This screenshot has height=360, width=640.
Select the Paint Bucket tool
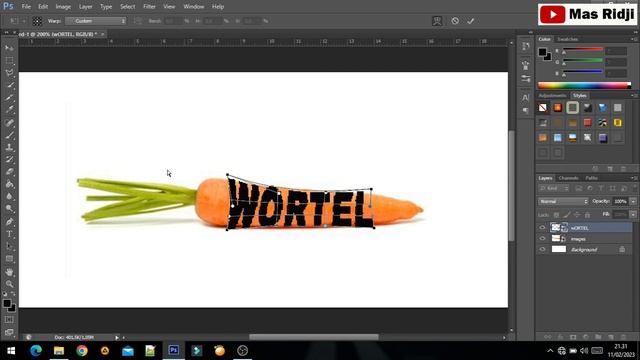coord(9,184)
